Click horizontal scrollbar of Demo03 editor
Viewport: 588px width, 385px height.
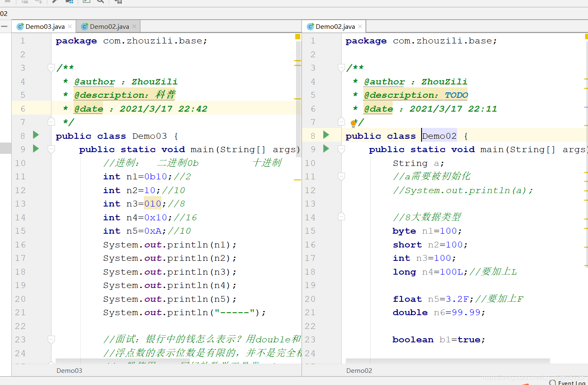coord(123,361)
